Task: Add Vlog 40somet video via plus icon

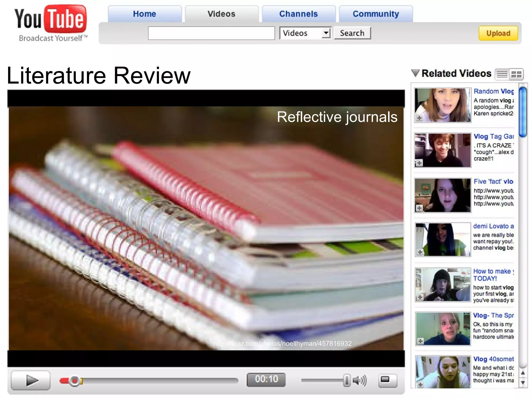Action: click(420, 385)
